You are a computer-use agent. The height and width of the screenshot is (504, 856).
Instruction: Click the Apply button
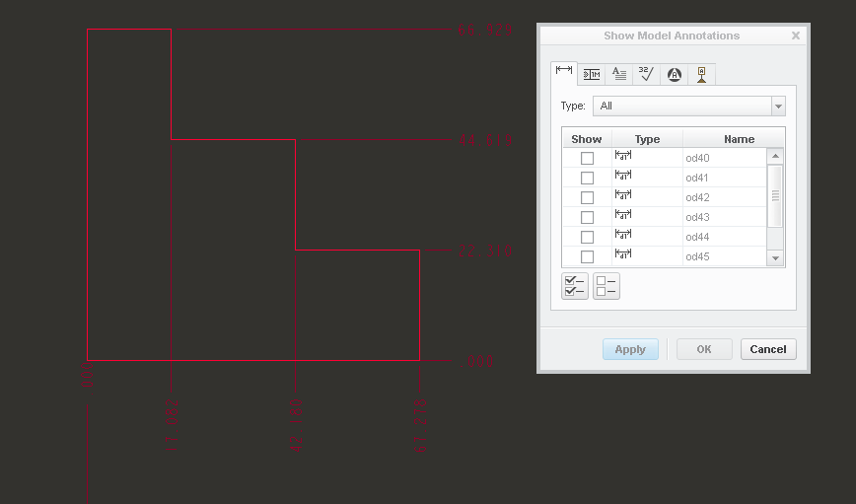(x=630, y=349)
